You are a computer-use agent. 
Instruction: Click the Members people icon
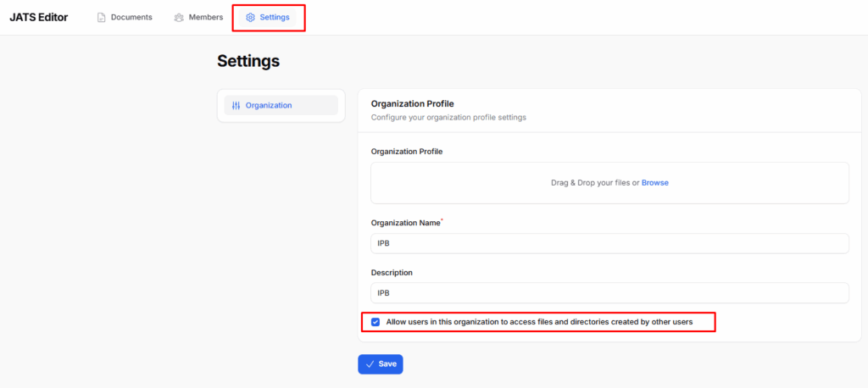(179, 18)
